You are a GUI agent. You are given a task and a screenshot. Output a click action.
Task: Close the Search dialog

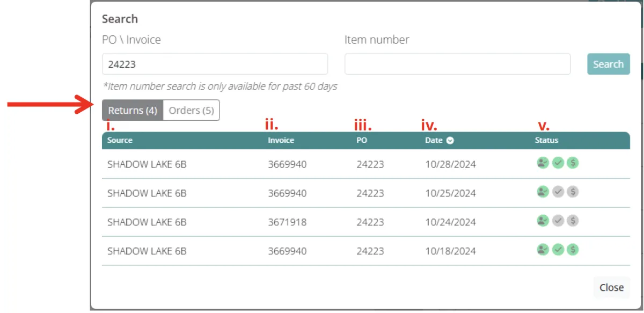pos(611,287)
